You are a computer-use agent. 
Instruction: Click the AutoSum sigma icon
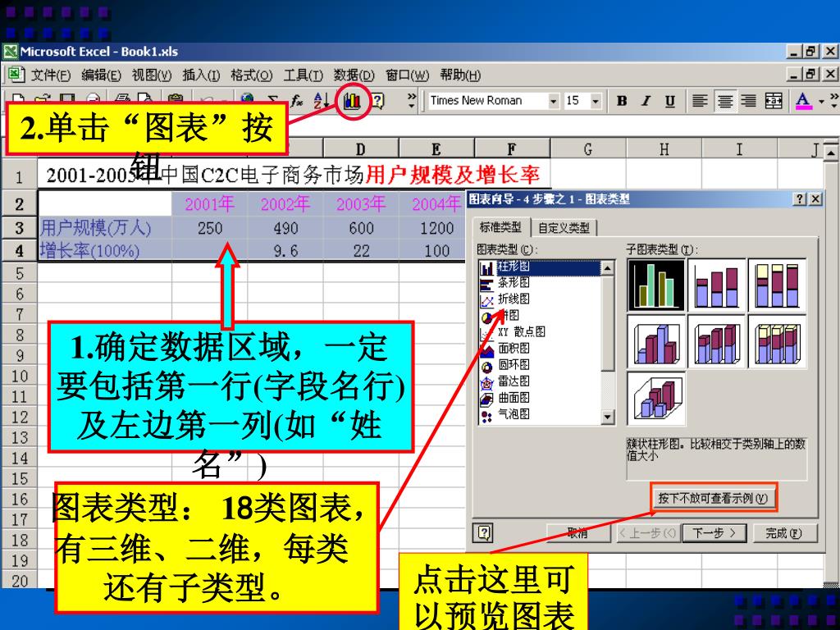click(273, 100)
